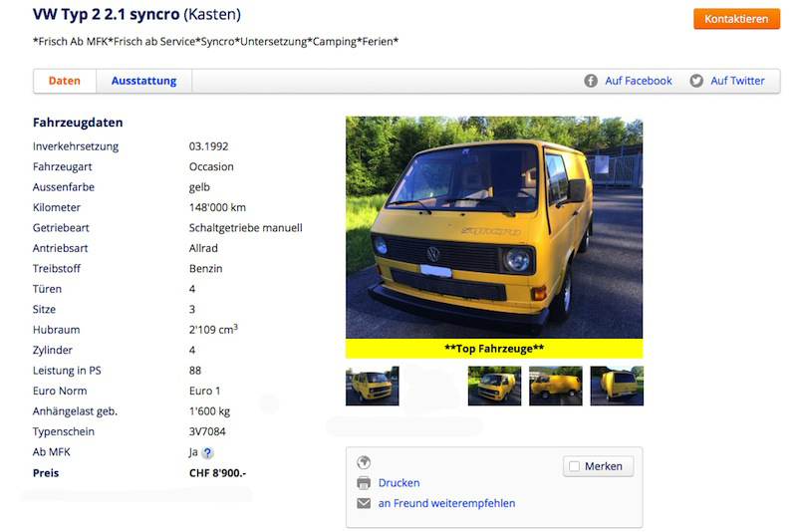797x532 pixels.
Task: Open the Drucken link
Action: point(399,483)
